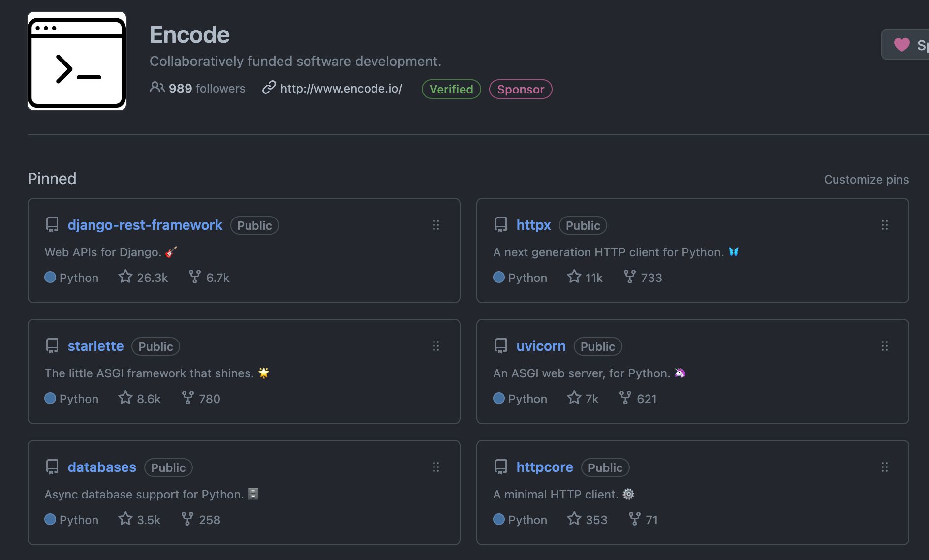Click the fork icon on httpcore
The image size is (929, 560).
[634, 519]
